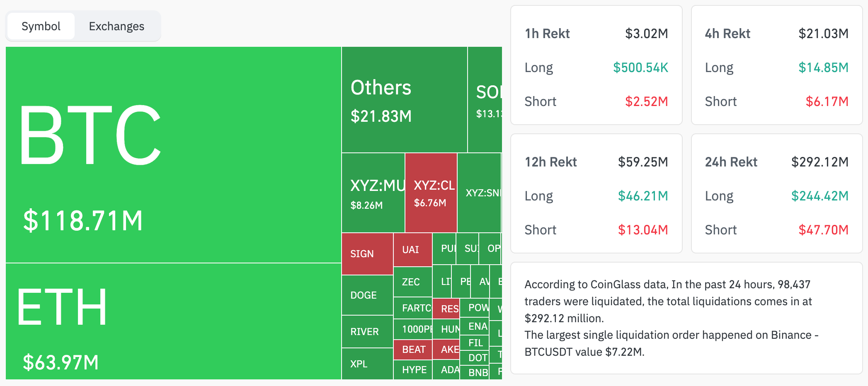Switch to the Symbol tab
Viewport: 868px width, 386px height.
click(x=41, y=26)
